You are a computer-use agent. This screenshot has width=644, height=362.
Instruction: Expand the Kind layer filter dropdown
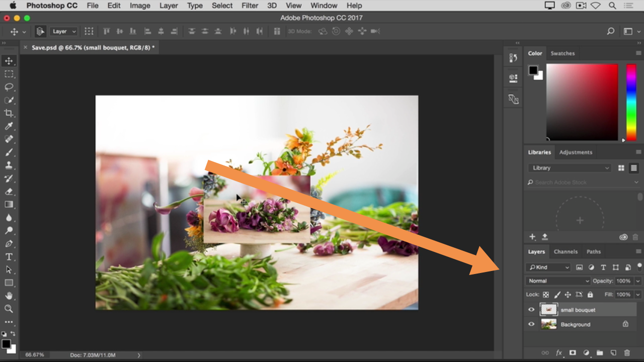coord(548,267)
